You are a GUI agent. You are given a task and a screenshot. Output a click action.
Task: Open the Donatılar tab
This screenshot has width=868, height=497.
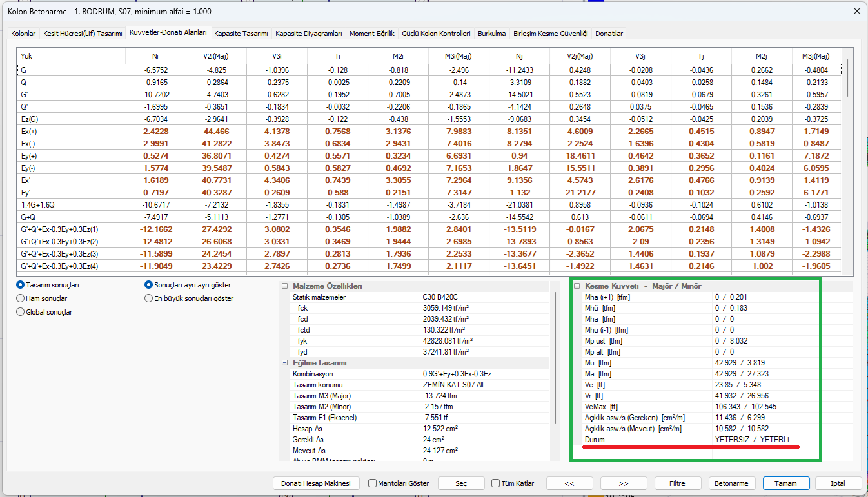(x=609, y=34)
